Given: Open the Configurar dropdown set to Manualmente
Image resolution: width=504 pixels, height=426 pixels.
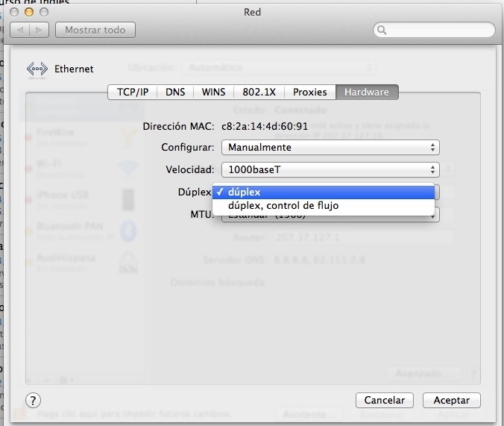Looking at the screenshot, I should [x=332, y=148].
